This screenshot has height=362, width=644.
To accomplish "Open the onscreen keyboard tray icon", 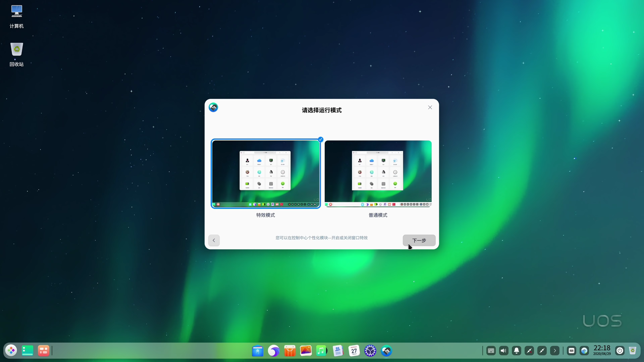I will tap(491, 351).
